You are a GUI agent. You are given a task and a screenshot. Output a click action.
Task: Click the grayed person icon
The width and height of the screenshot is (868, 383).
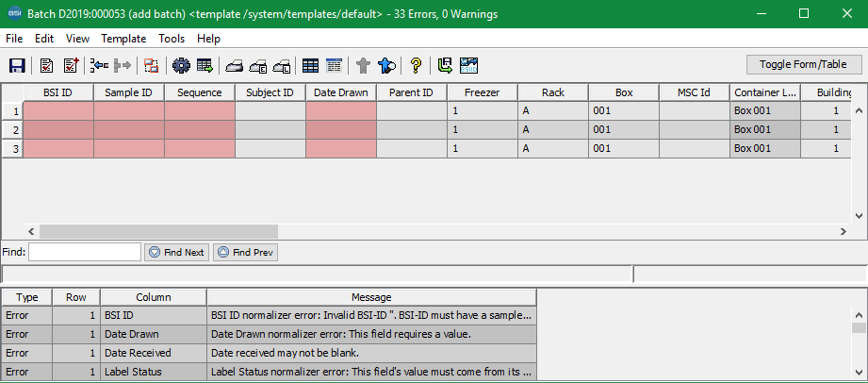point(363,65)
